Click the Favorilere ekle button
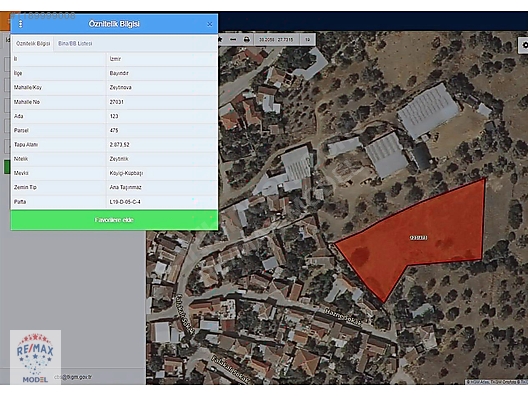The height and width of the screenshot is (396, 528). 114,220
